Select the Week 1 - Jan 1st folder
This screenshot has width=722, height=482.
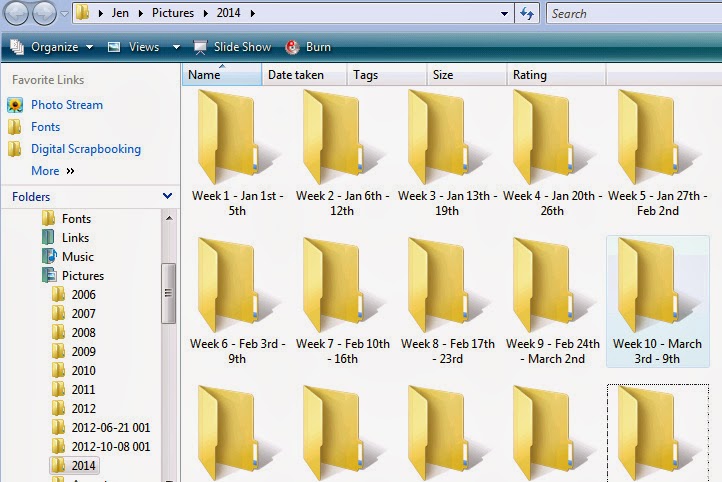238,153
